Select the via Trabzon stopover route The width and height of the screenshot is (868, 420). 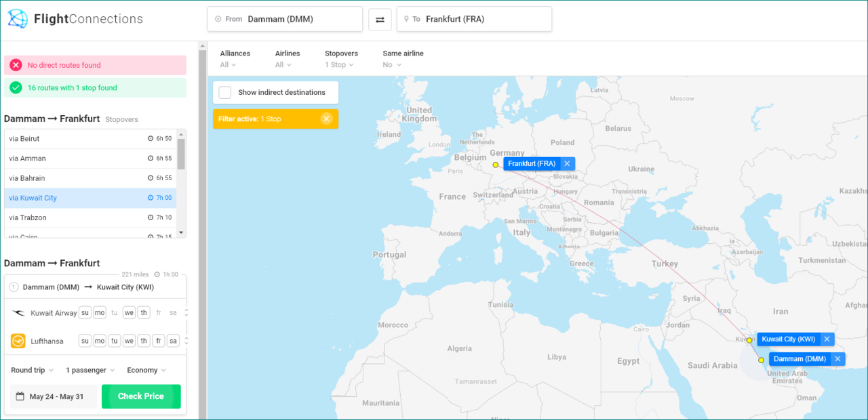click(90, 217)
